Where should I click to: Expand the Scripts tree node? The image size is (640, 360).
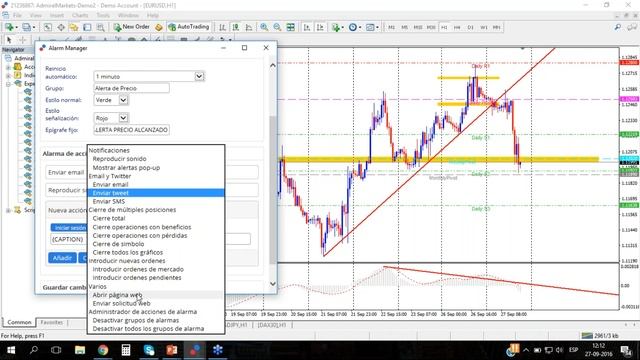tap(8, 210)
